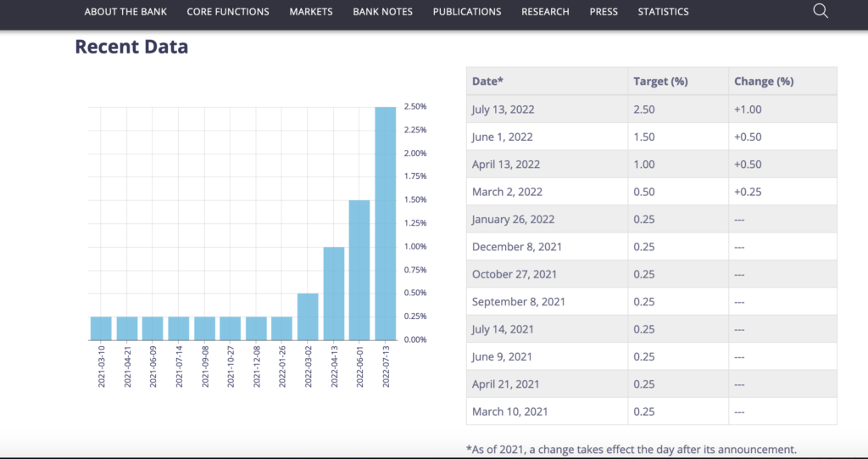This screenshot has height=459, width=868.
Task: Click the +0.25 change value
Action: click(748, 192)
